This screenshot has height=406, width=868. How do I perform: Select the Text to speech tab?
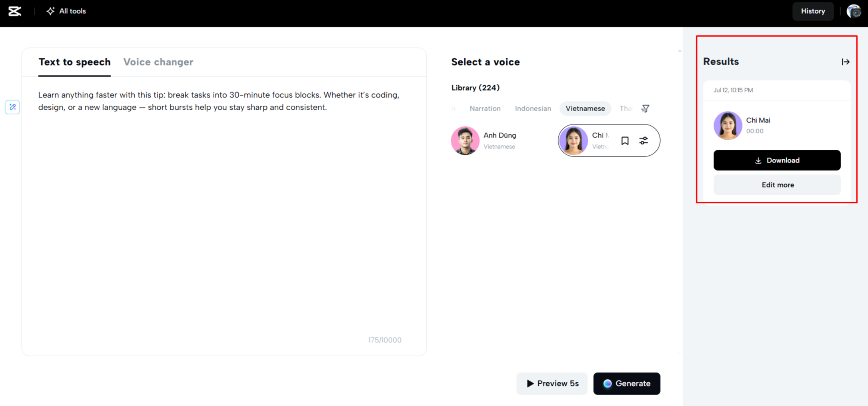coord(74,62)
